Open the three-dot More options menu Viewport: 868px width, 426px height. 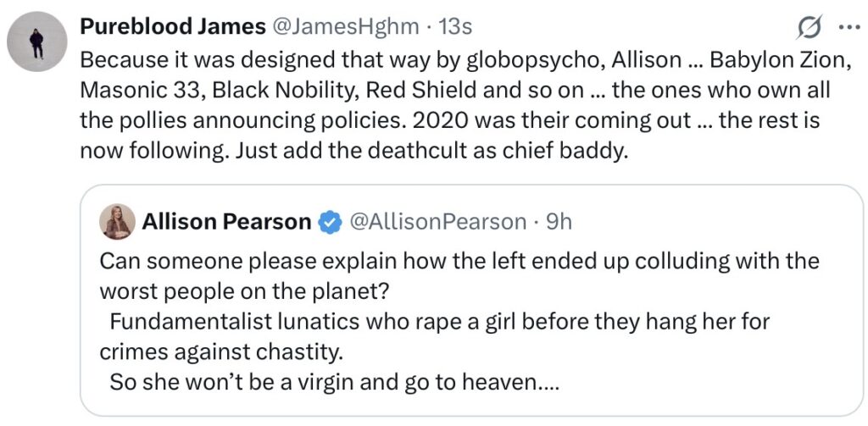(848, 27)
